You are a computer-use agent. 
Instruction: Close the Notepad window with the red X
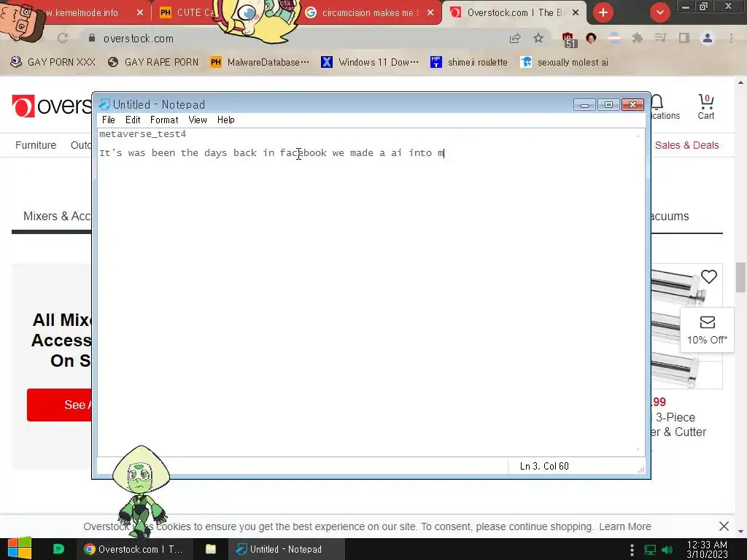[x=632, y=105]
